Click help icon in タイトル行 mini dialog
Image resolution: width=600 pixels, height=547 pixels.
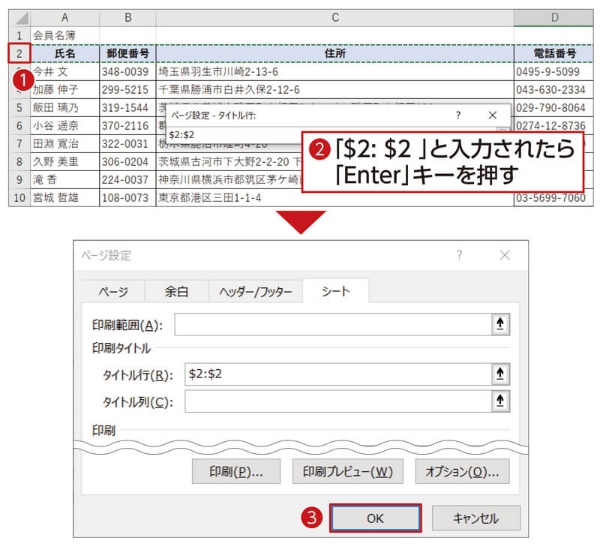pos(458,115)
